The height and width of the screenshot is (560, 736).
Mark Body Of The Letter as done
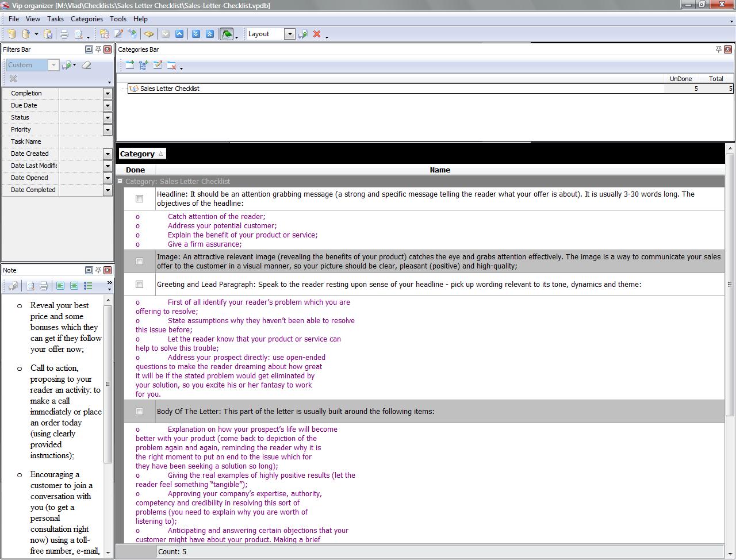point(139,412)
